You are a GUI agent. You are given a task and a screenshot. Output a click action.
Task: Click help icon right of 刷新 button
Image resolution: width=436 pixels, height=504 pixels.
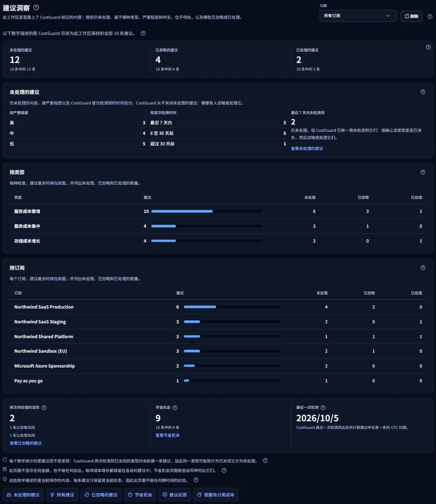(430, 16)
